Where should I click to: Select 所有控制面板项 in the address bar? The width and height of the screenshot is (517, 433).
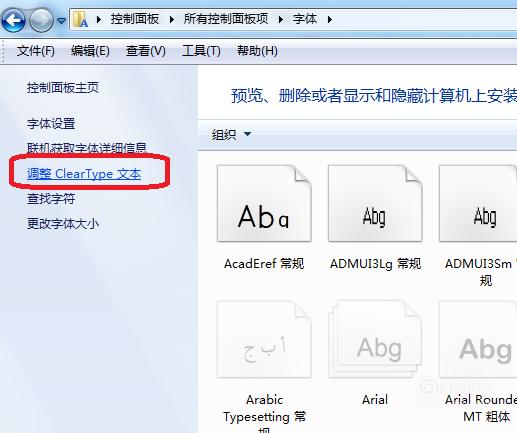[226, 19]
